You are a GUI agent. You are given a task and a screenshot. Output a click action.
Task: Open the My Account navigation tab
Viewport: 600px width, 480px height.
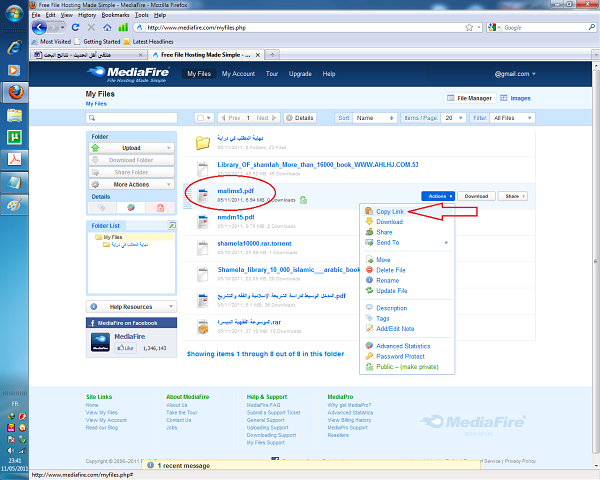pyautogui.click(x=238, y=74)
